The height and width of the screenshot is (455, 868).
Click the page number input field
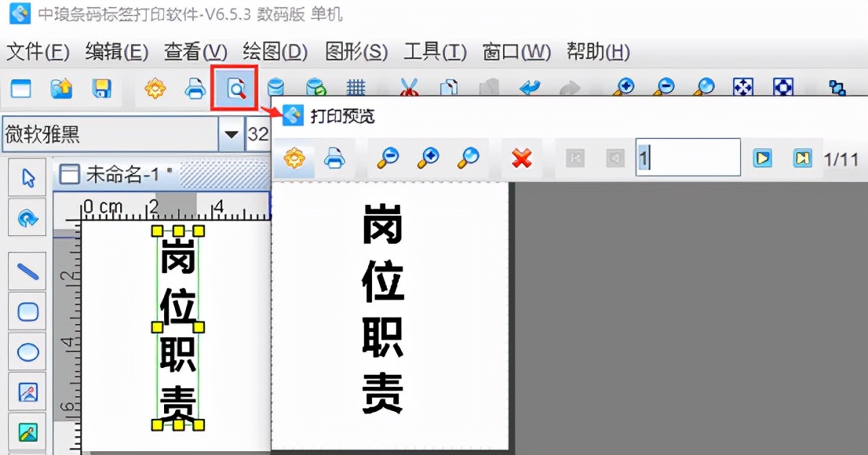point(688,157)
